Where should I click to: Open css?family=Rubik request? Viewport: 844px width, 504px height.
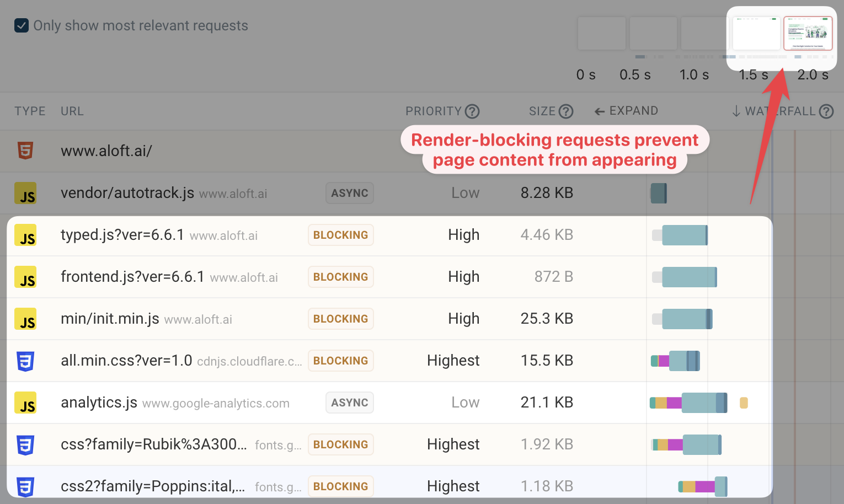pos(154,444)
